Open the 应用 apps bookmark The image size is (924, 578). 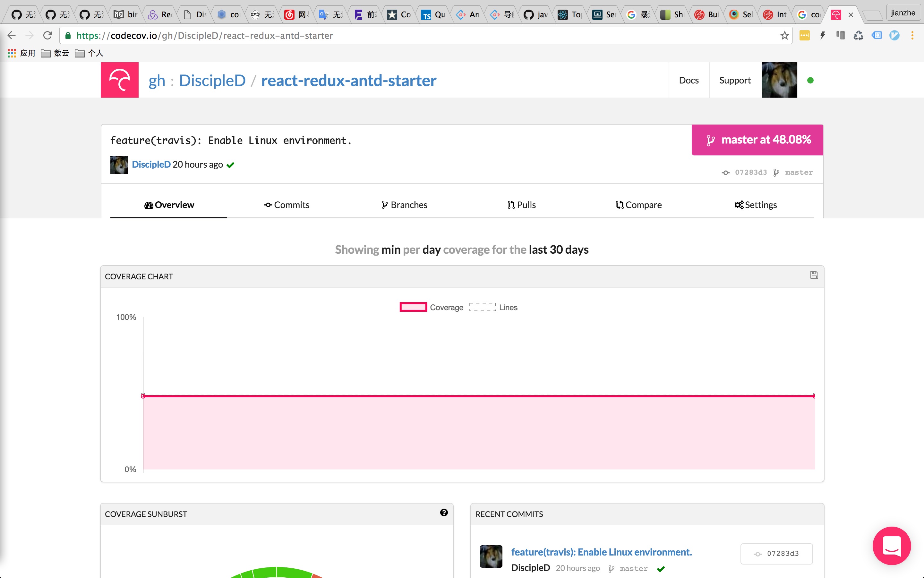(21, 53)
